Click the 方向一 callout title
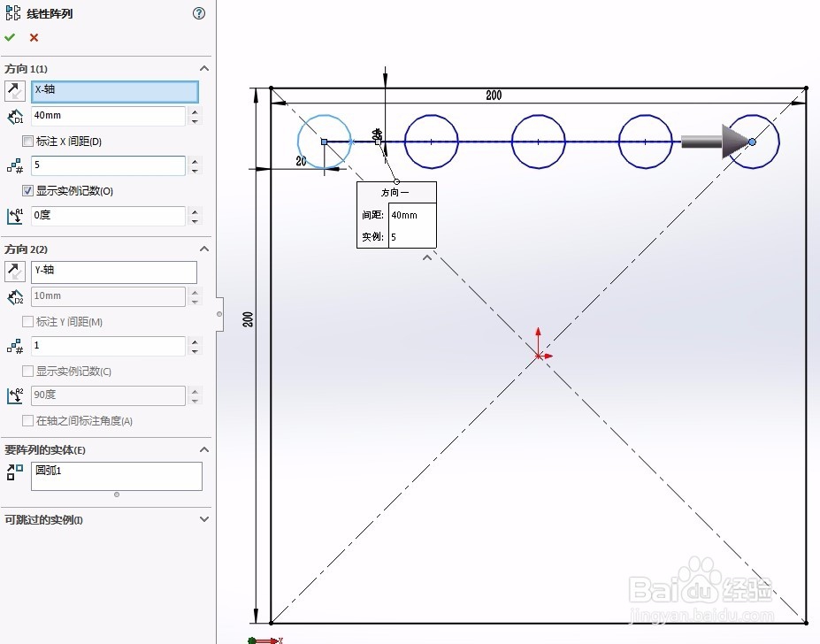This screenshot has height=644, width=820. (x=395, y=193)
